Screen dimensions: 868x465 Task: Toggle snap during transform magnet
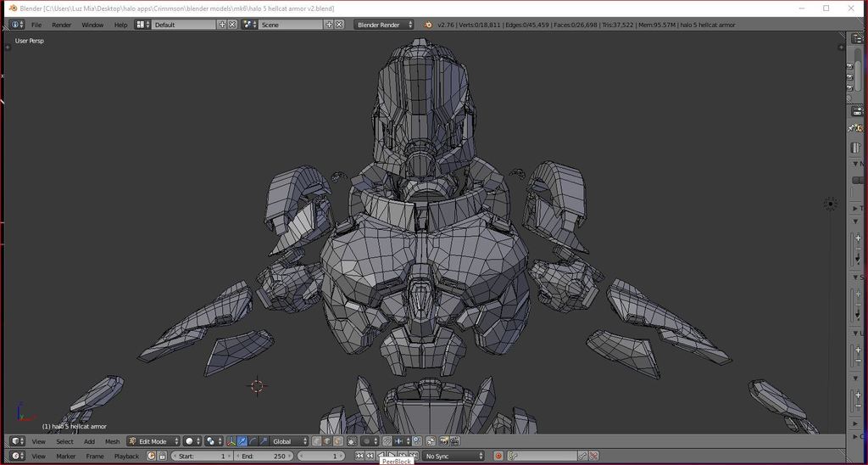pyautogui.click(x=387, y=441)
